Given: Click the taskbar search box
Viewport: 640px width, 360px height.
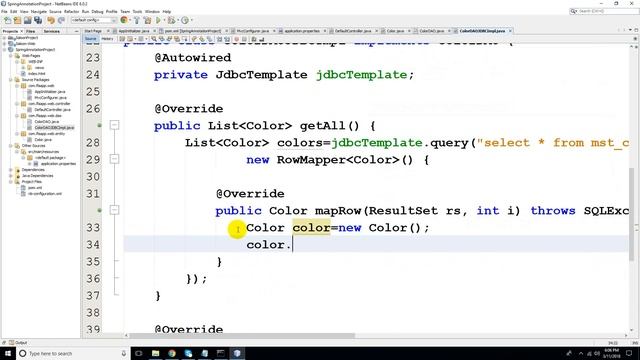Looking at the screenshot, I should 73,353.
